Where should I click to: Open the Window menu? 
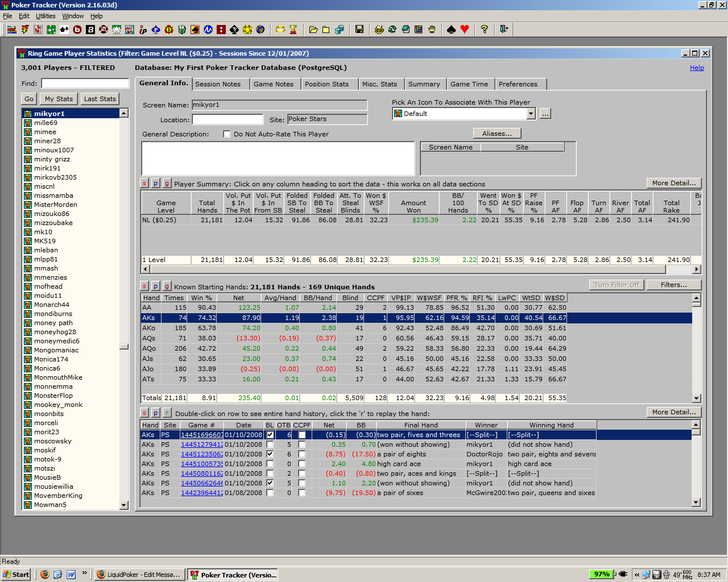pyautogui.click(x=73, y=16)
